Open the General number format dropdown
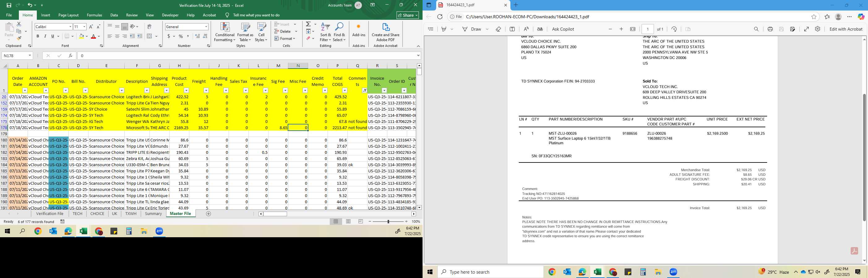The width and height of the screenshot is (868, 278). pyautogui.click(x=206, y=27)
